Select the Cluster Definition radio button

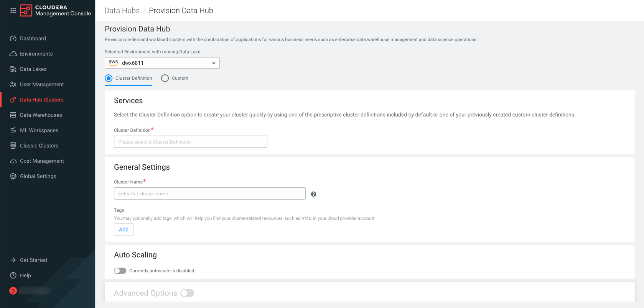[109, 78]
